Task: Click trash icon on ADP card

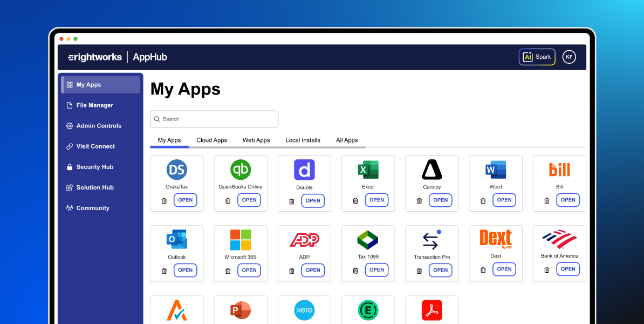Action: (x=292, y=271)
